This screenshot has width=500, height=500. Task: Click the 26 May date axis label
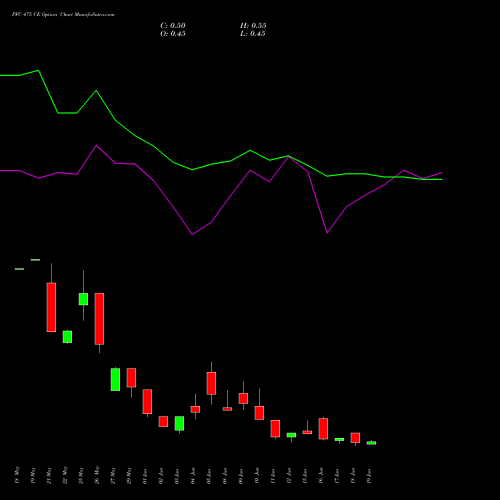(x=97, y=475)
